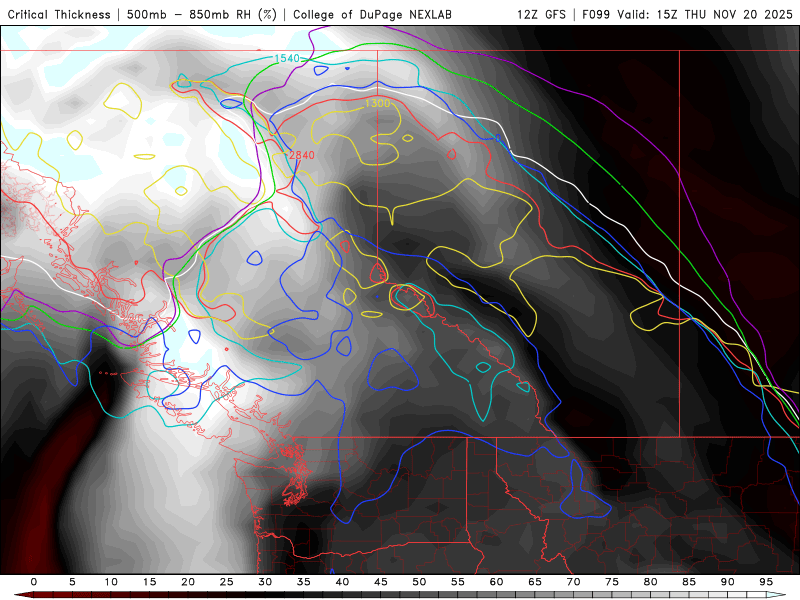Click the colorbar tick label "50"
The image size is (800, 600).
pos(419,582)
